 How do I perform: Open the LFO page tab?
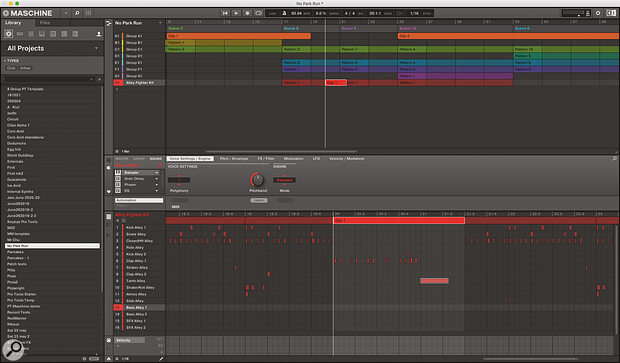[x=316, y=159]
